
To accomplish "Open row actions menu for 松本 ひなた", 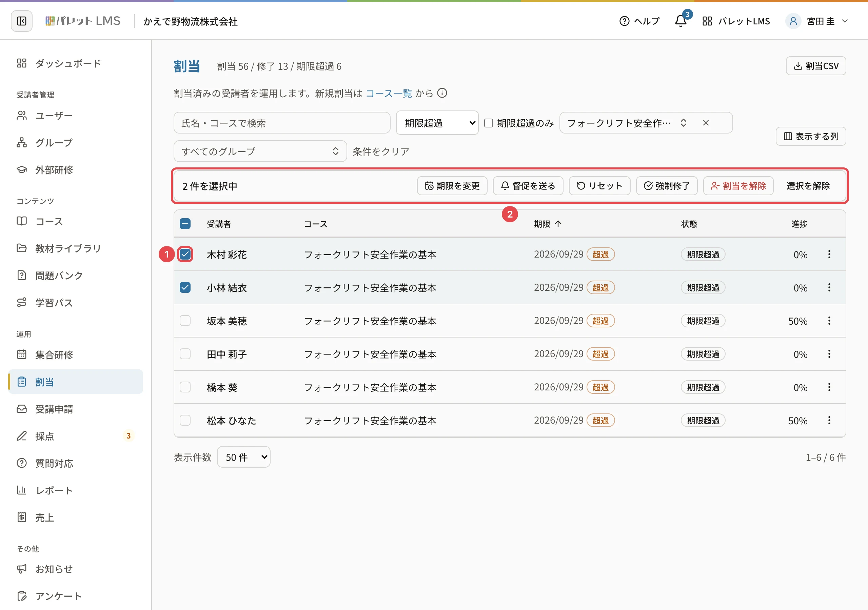I will [829, 420].
